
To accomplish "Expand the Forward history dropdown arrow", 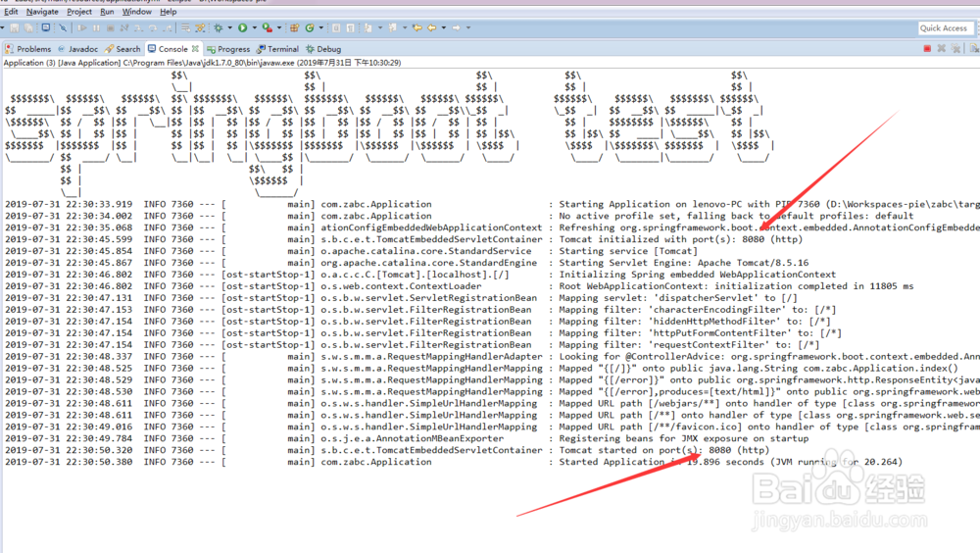I will 468,28.
